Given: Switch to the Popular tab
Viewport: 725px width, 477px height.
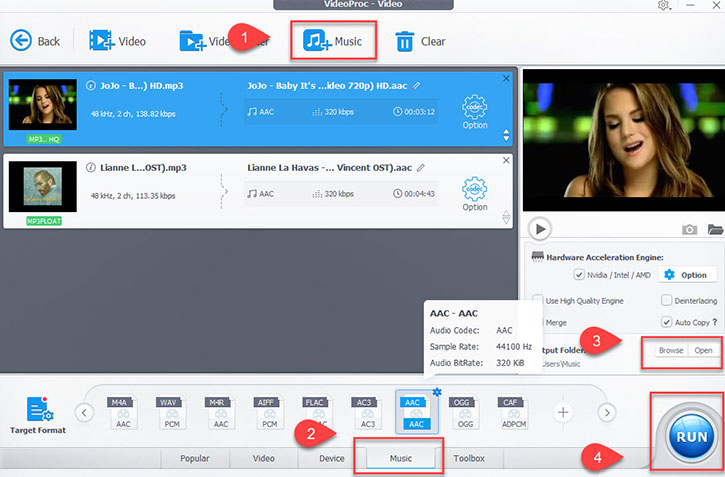Looking at the screenshot, I should click(x=195, y=458).
